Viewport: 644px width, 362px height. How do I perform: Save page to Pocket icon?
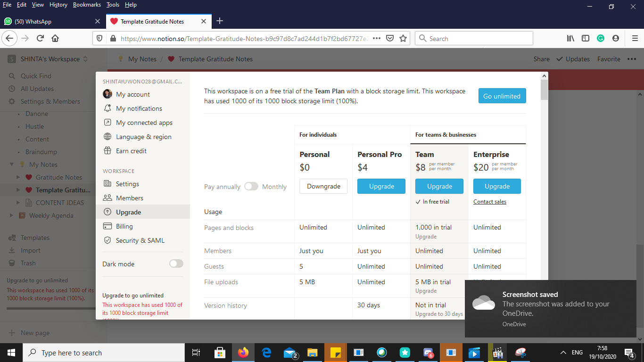tap(390, 39)
